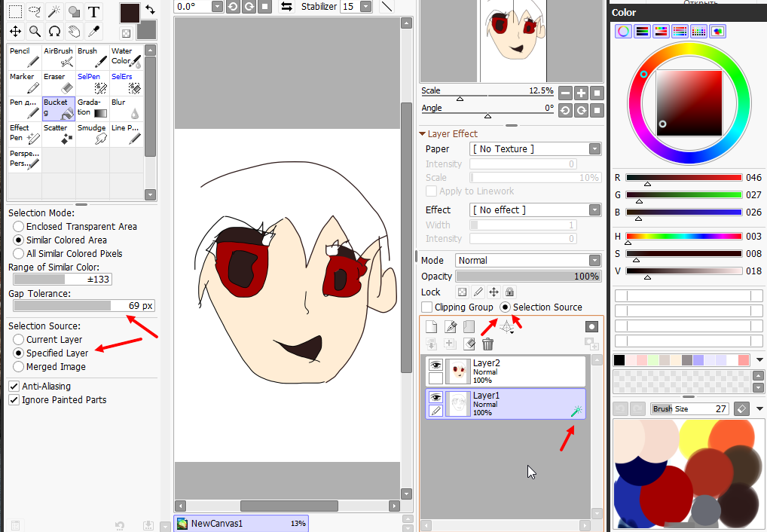Viewport: 767px width, 532px height.
Task: Hide Layer2 using its eye icon
Action: (x=435, y=365)
